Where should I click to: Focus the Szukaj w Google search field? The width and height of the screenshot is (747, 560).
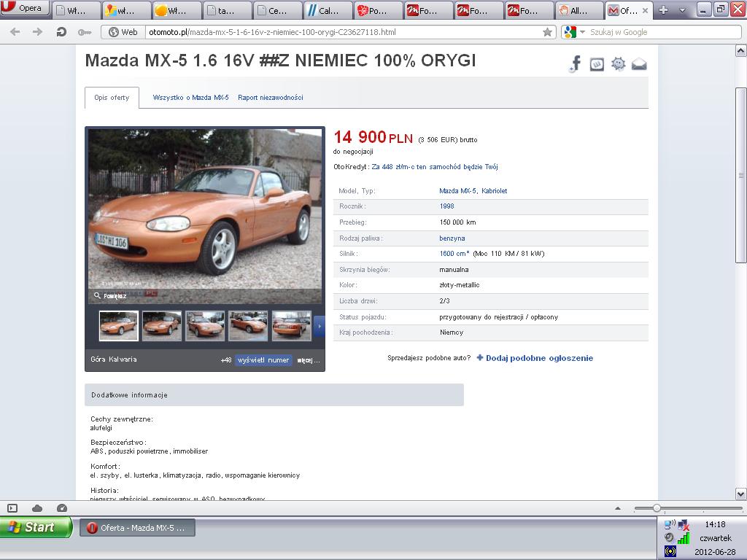664,32
